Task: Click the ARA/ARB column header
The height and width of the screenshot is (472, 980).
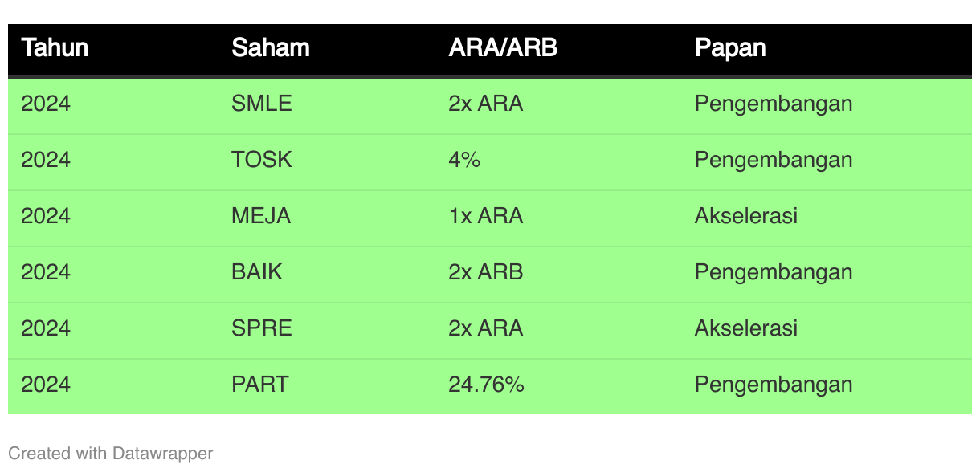Action: [503, 48]
